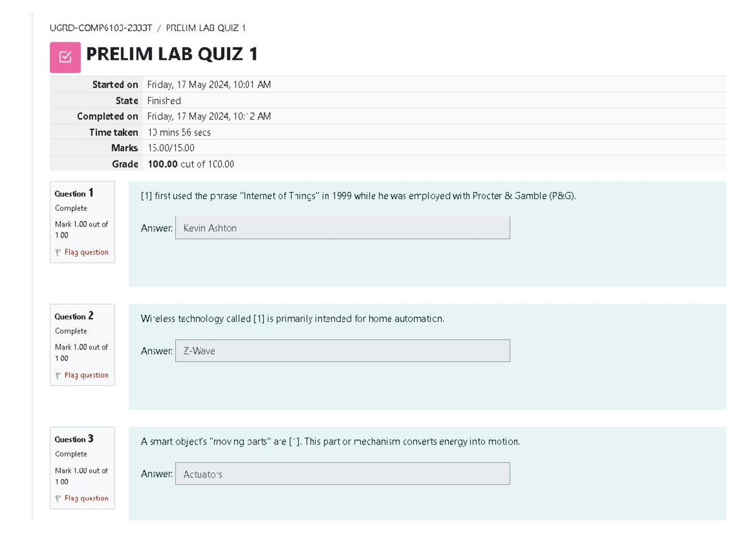Open the PRELIM LAB QUIZ 1 breadcrumb link

[x=206, y=28]
